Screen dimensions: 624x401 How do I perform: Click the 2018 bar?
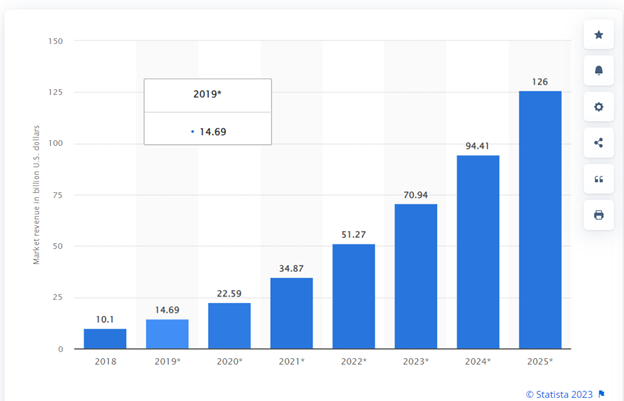[x=105, y=339]
